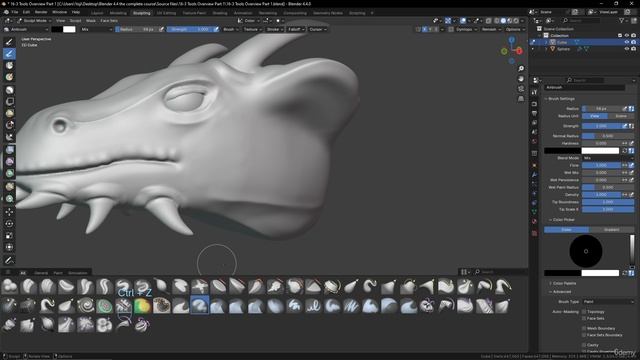This screenshot has height=360, width=640.
Task: Click the white secondary color swatch in header
Action: tap(69, 29)
